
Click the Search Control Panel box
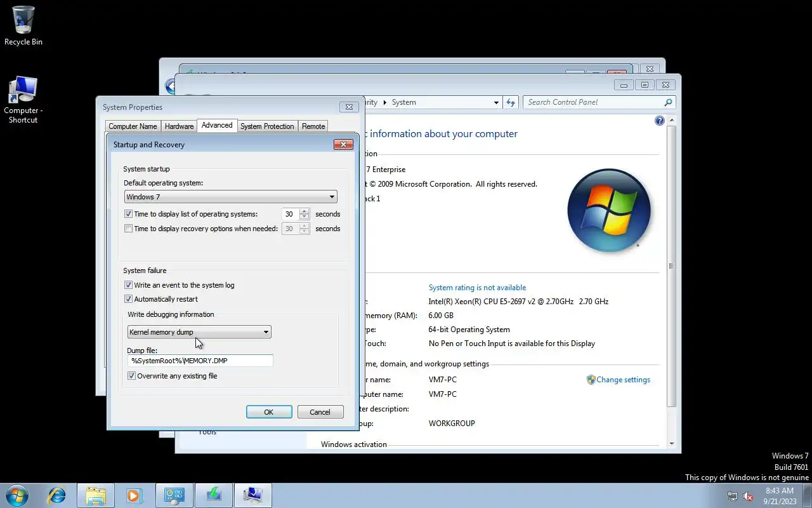(593, 102)
